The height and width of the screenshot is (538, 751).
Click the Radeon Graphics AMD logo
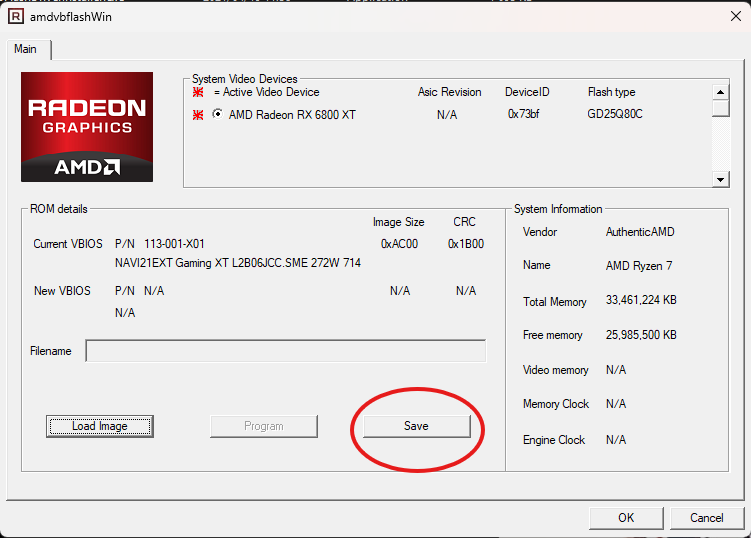(x=87, y=127)
